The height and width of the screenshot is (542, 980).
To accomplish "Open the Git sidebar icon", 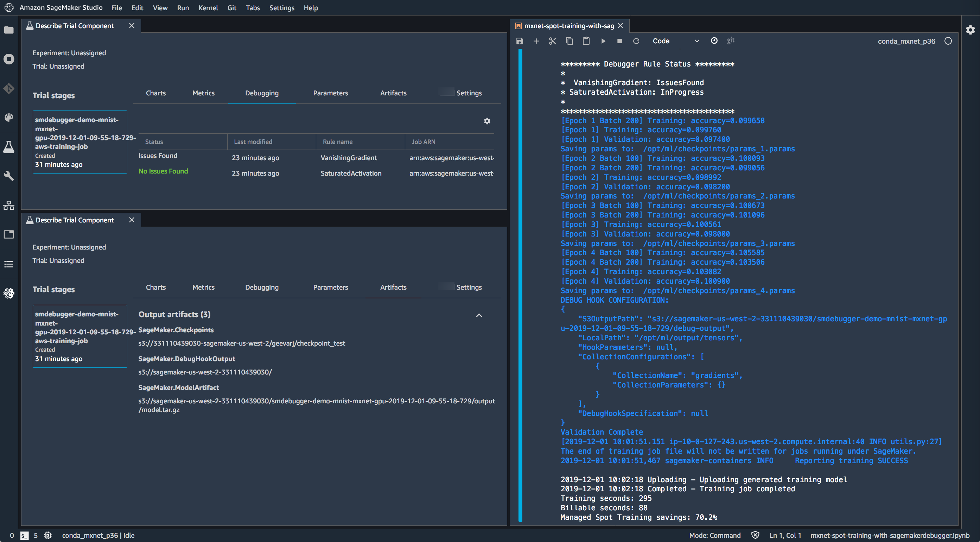I will pyautogui.click(x=9, y=88).
